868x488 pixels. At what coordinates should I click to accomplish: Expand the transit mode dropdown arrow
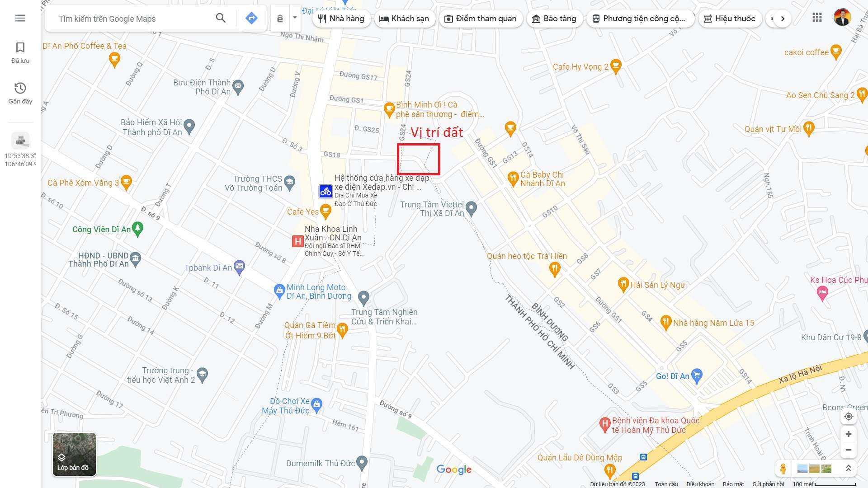295,18
